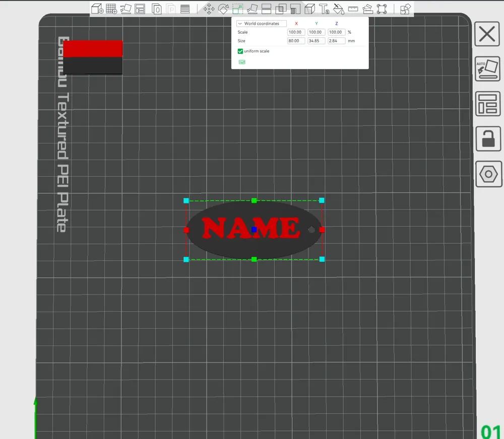Click the Add plate grid icon
Viewport: 504px width, 439px height.
coord(111,9)
